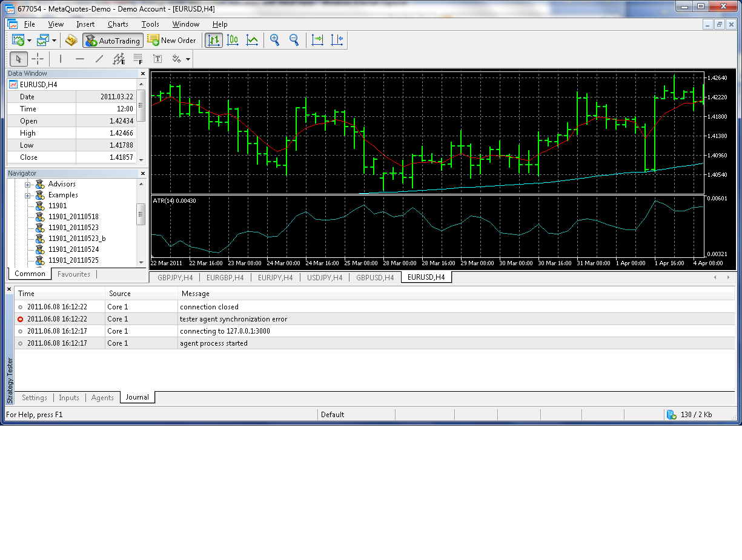Expand the Examples tree node

[x=27, y=195]
